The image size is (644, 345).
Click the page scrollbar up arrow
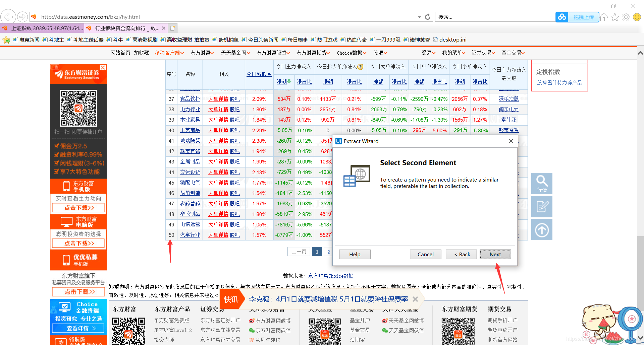point(640,53)
